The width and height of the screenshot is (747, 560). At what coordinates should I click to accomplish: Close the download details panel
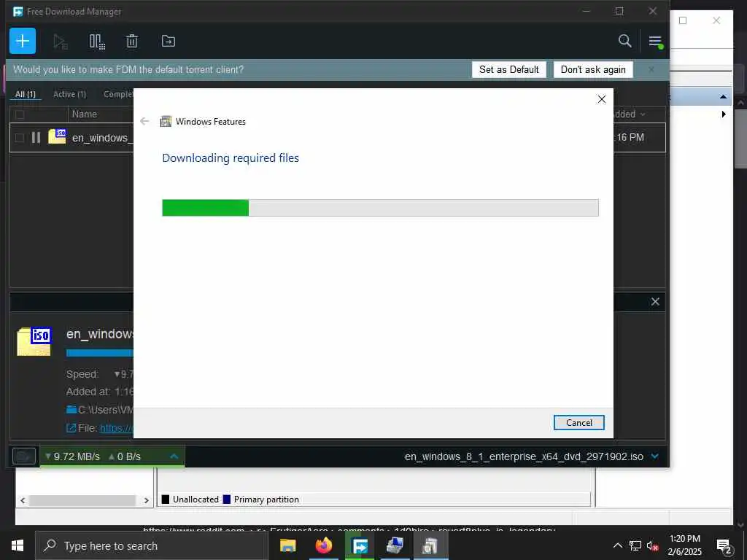point(655,301)
